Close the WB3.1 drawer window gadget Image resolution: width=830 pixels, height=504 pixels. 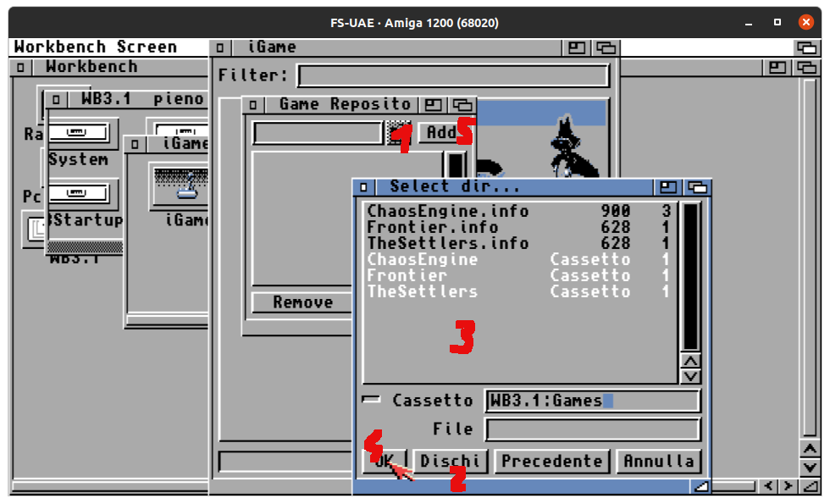pos(56,99)
